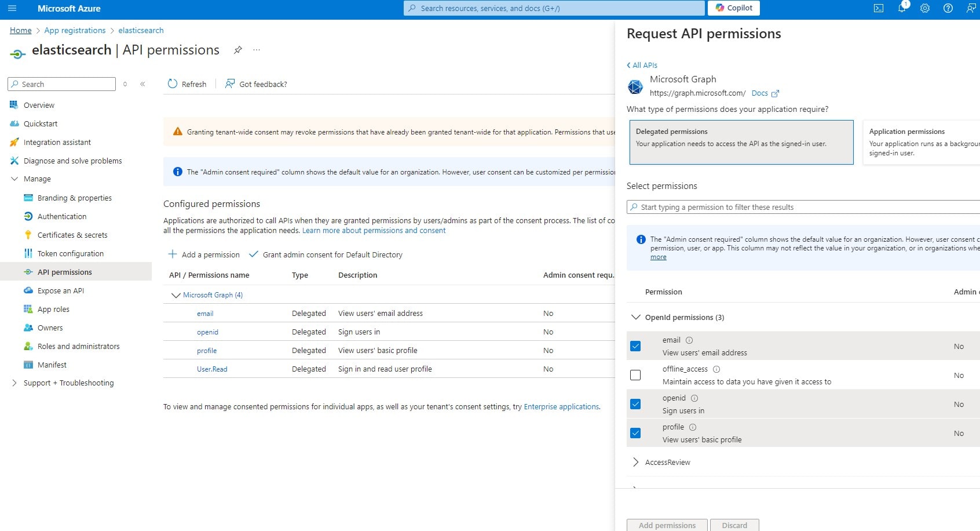Click the sidebar expand/collapse arrows icon
The height and width of the screenshot is (531, 980).
(125, 84)
